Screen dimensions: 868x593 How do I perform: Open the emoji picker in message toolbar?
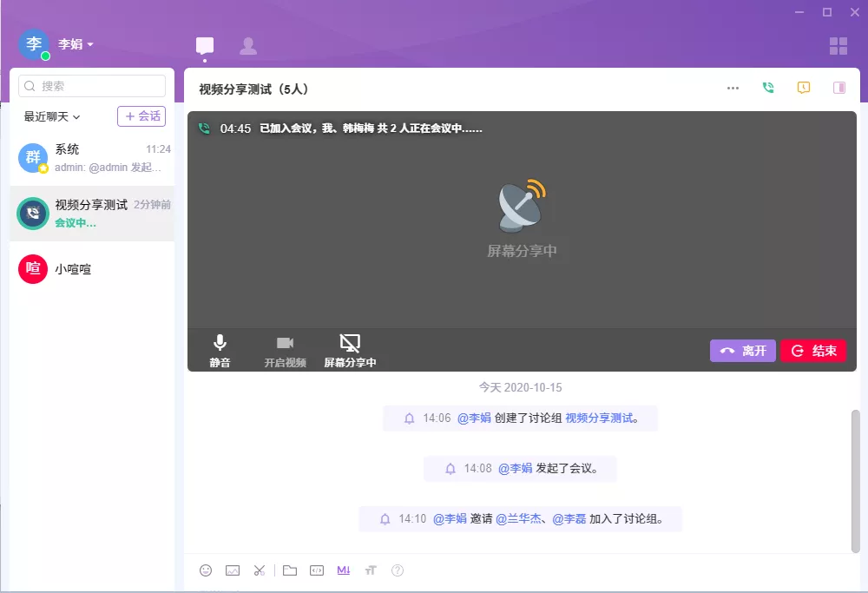click(206, 570)
